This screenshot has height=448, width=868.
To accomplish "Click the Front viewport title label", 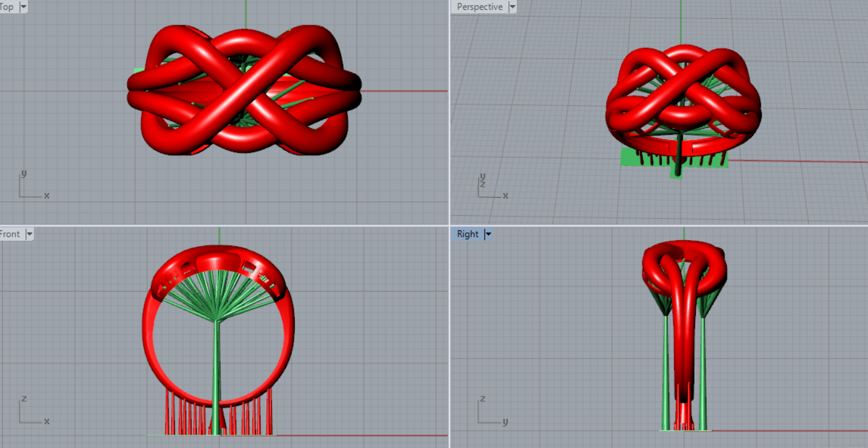I will (x=10, y=234).
